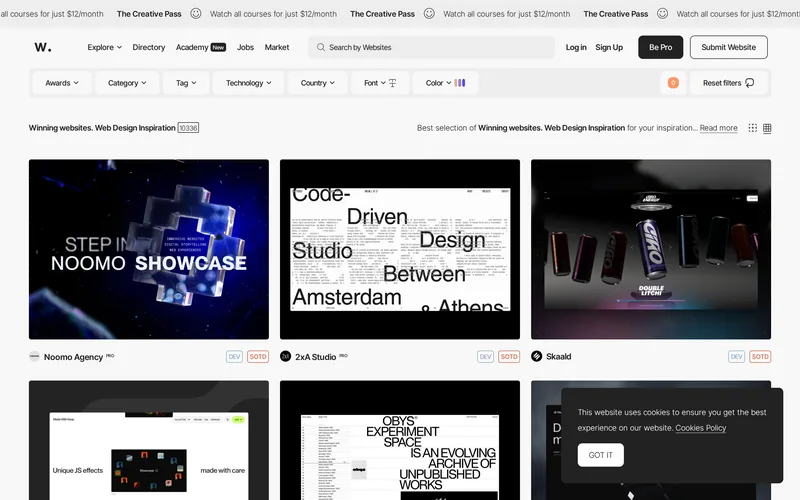This screenshot has height=500, width=800.
Task: Click the SOTD badge on Skaald
Action: (760, 357)
